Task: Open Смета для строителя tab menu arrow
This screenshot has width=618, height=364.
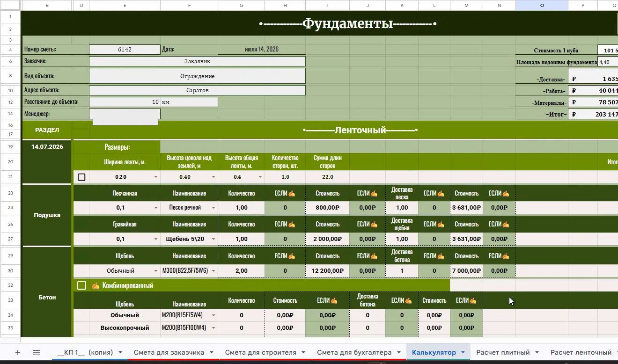Action: 303,352
